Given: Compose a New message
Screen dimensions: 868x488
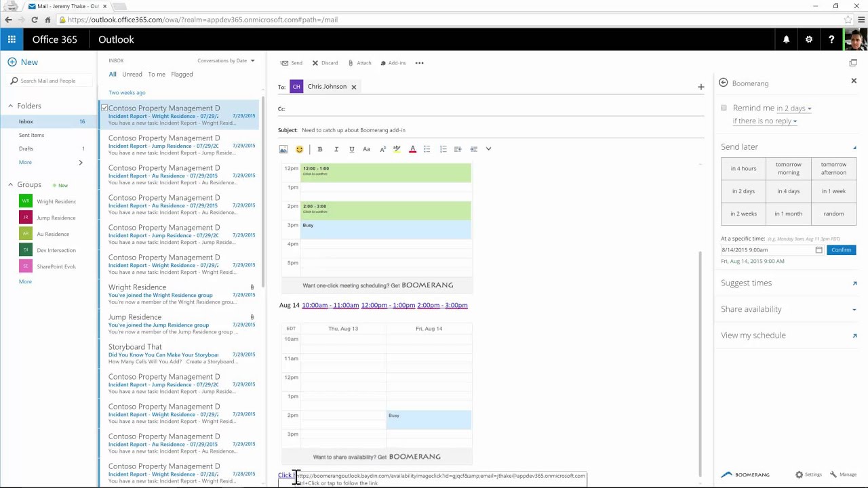Looking at the screenshot, I should tap(23, 62).
